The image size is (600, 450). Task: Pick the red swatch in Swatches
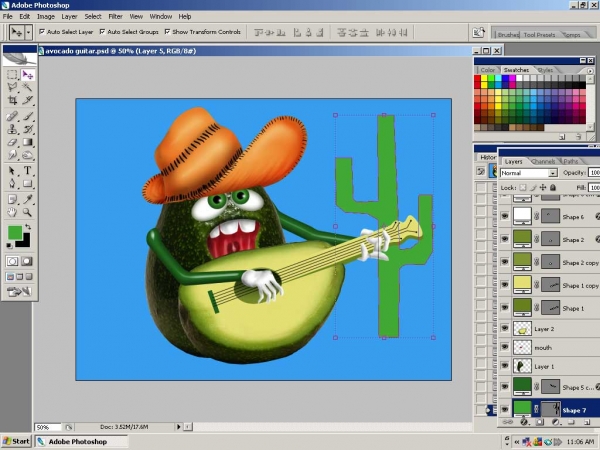click(x=477, y=78)
